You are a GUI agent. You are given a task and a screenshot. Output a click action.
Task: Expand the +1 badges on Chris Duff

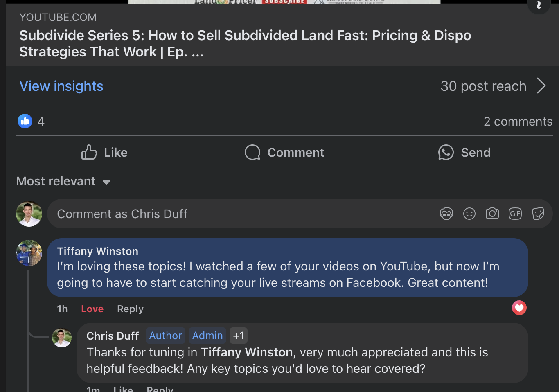click(x=239, y=336)
